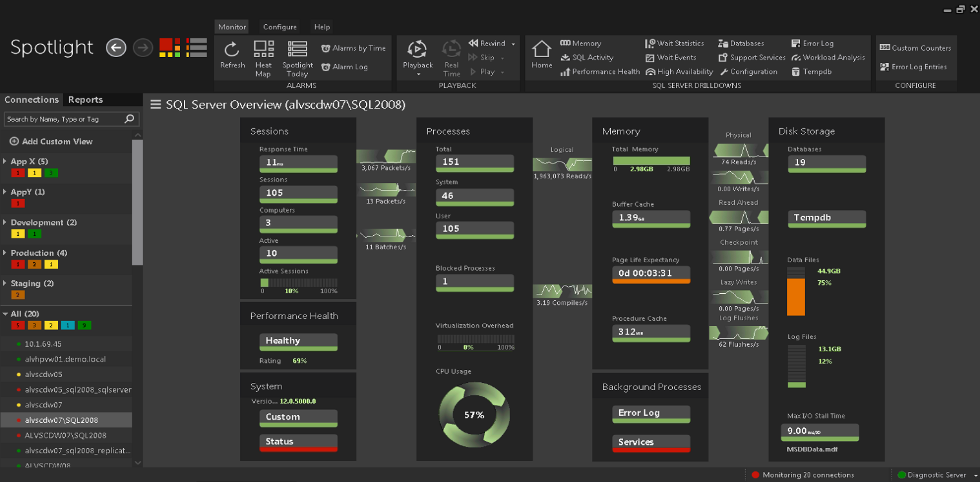Open the Configure ribbon tab
The image size is (980, 482).
pos(280,27)
